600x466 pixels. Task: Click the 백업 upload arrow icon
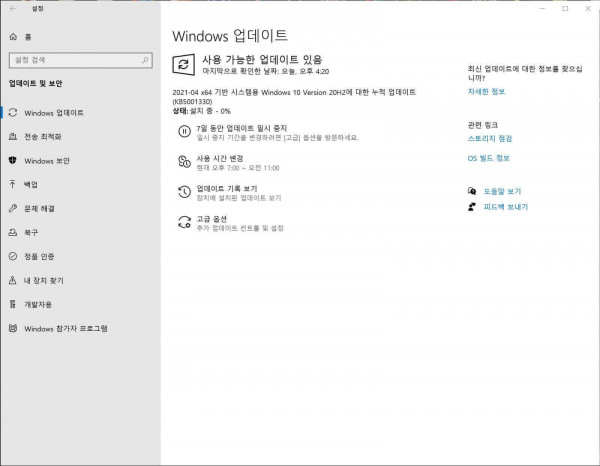click(x=13, y=184)
